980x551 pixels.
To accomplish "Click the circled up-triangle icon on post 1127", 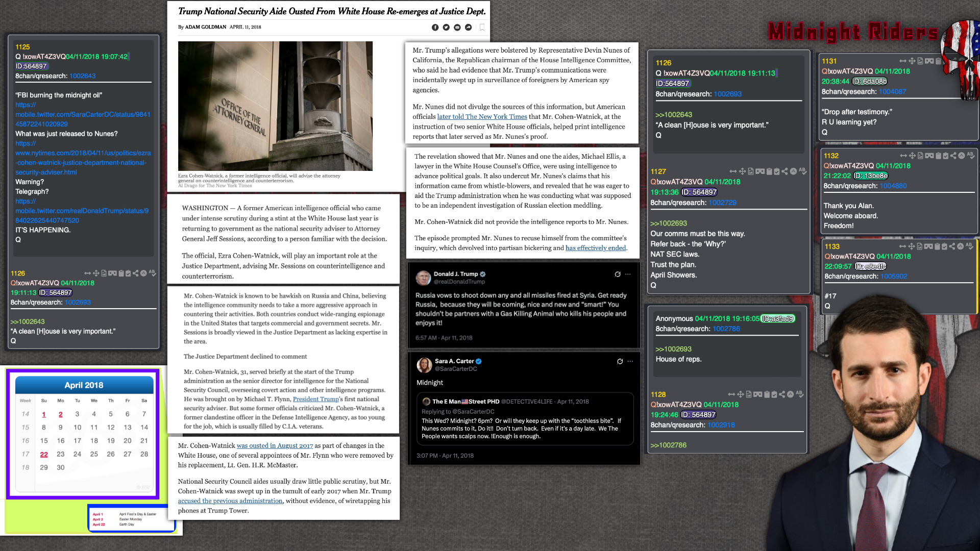I will click(x=793, y=171).
